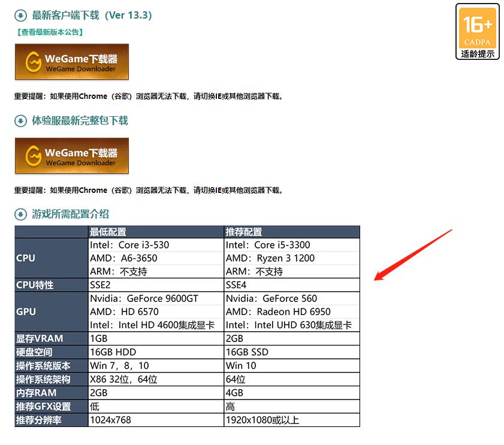Click the CPU特性 row label
This screenshot has height=445, width=504.
[52, 285]
